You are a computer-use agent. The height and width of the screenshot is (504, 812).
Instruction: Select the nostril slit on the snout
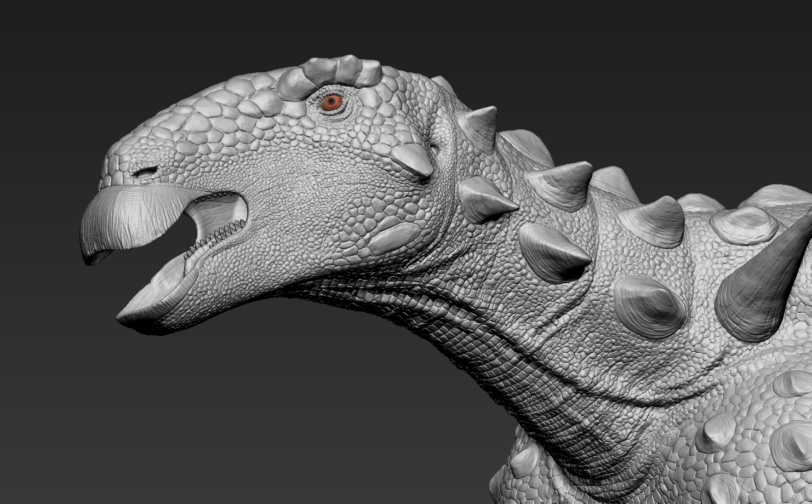click(144, 172)
